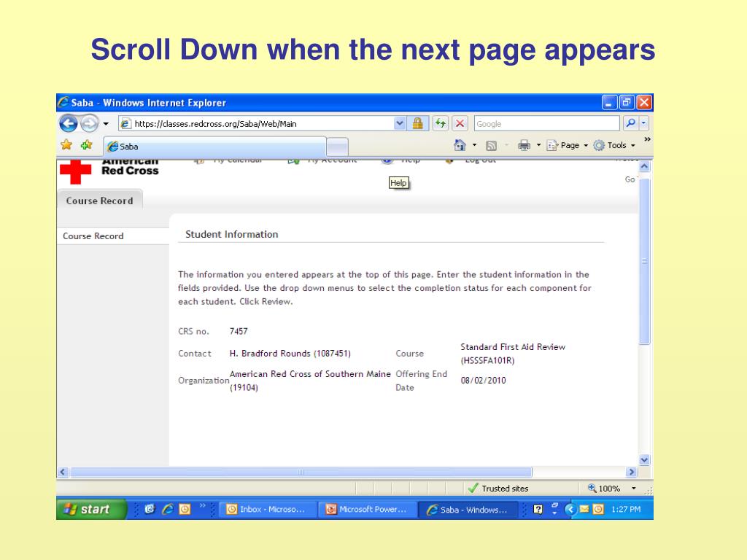Viewport: 747px width, 560px height.
Task: Expand the Home button dropdown arrow
Action: point(474,145)
